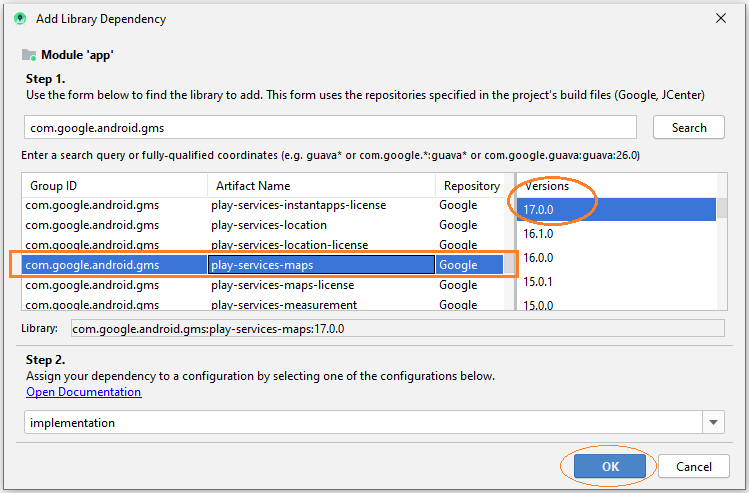Click Google repository cell of play-services-maps row
Screen dimensions: 749x493
pyautogui.click(x=470, y=265)
